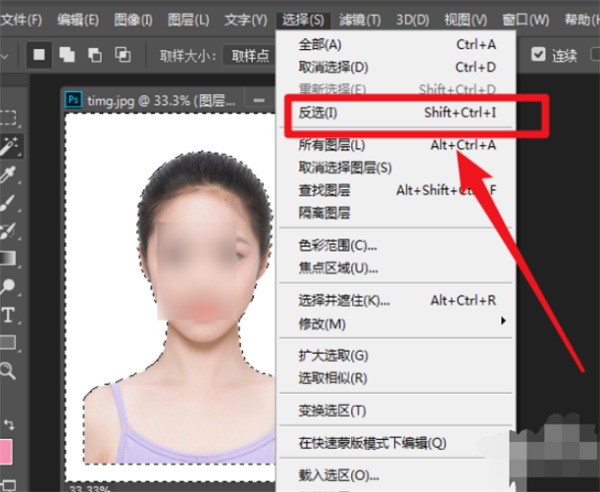Select the Brush tool
Screen dimensions: 600x492
coord(9,203)
